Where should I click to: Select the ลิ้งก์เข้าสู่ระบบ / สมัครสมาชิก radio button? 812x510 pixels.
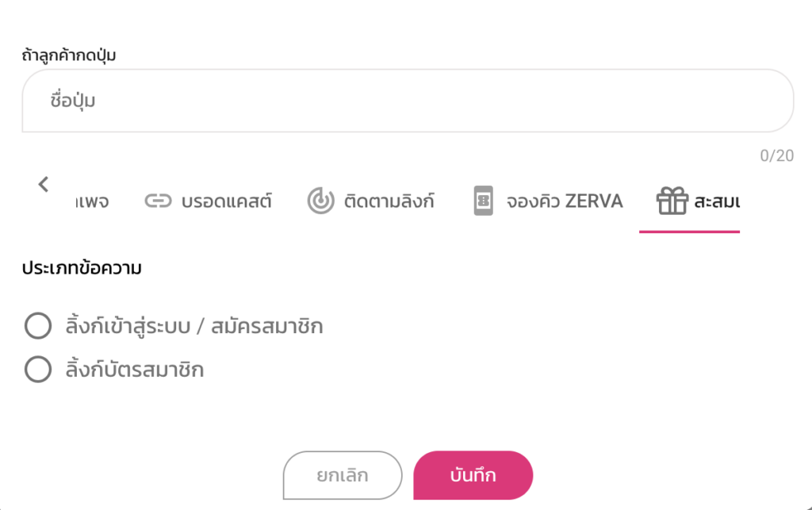point(38,326)
